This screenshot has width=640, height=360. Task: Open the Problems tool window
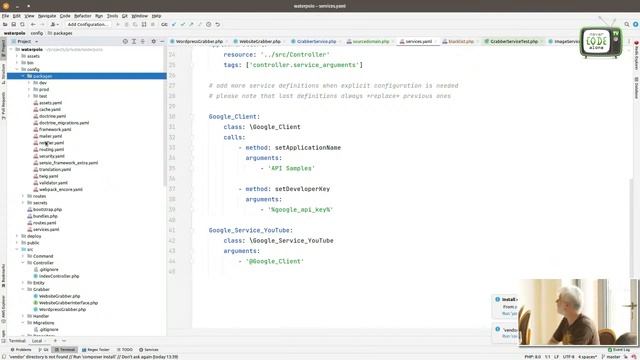(x=21, y=350)
